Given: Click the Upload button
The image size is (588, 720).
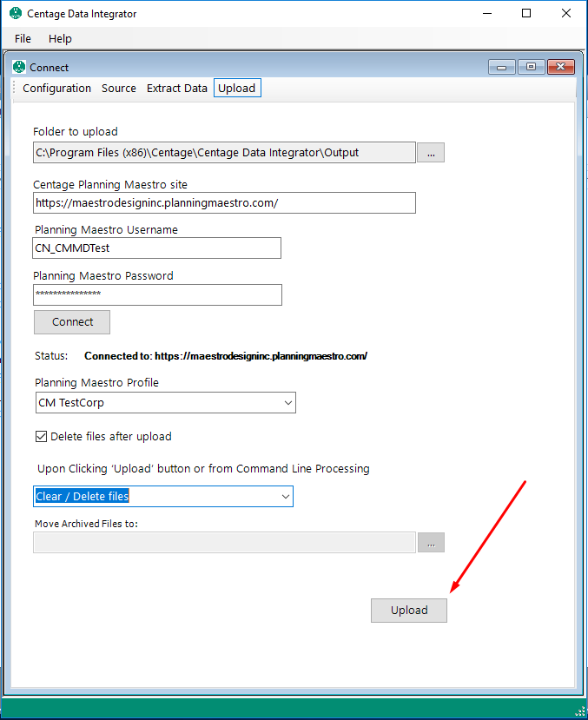Looking at the screenshot, I should 409,611.
